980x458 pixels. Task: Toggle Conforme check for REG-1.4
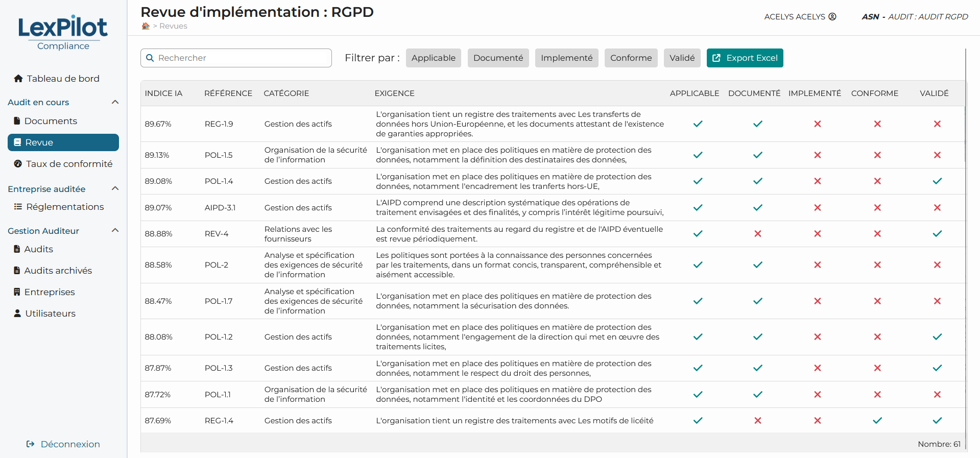click(x=877, y=421)
